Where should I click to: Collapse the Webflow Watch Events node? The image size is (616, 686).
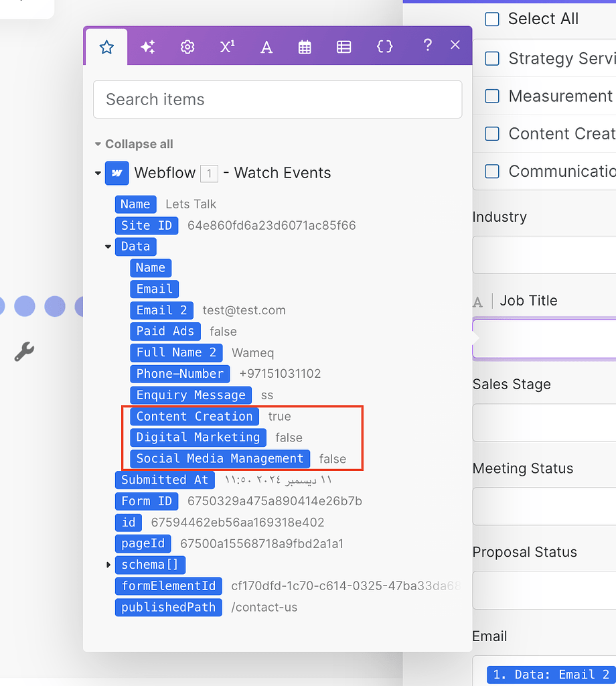pos(98,173)
